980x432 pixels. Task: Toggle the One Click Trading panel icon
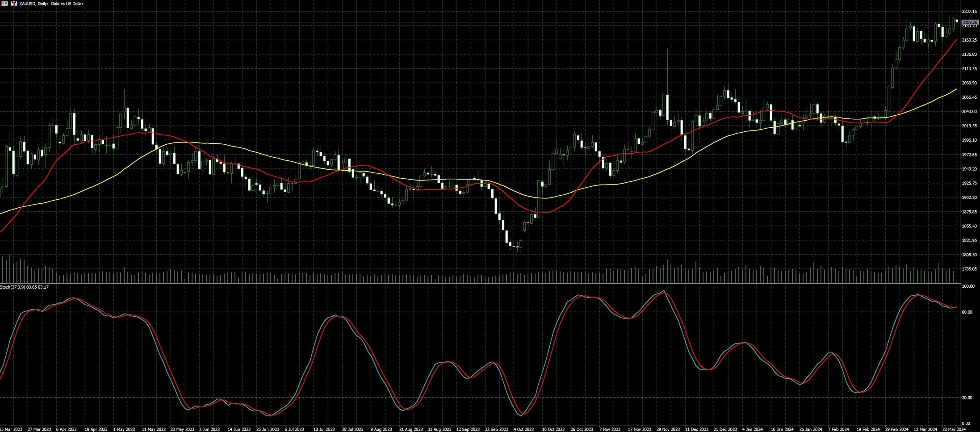[14, 4]
